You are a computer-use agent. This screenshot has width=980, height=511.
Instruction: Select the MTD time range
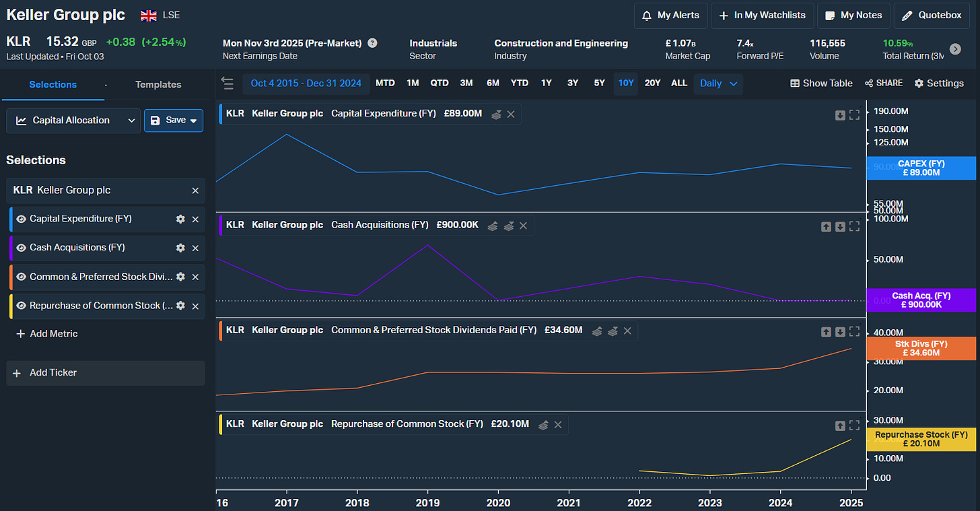pyautogui.click(x=385, y=83)
